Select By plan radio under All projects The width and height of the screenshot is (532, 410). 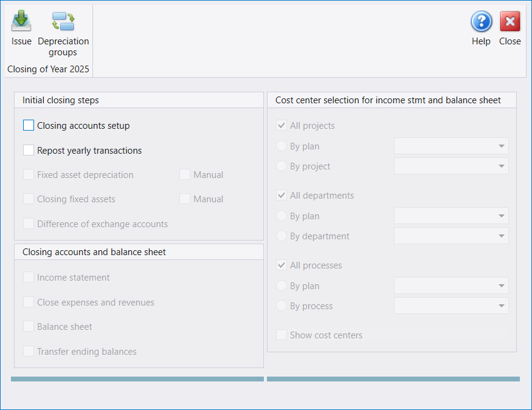282,146
